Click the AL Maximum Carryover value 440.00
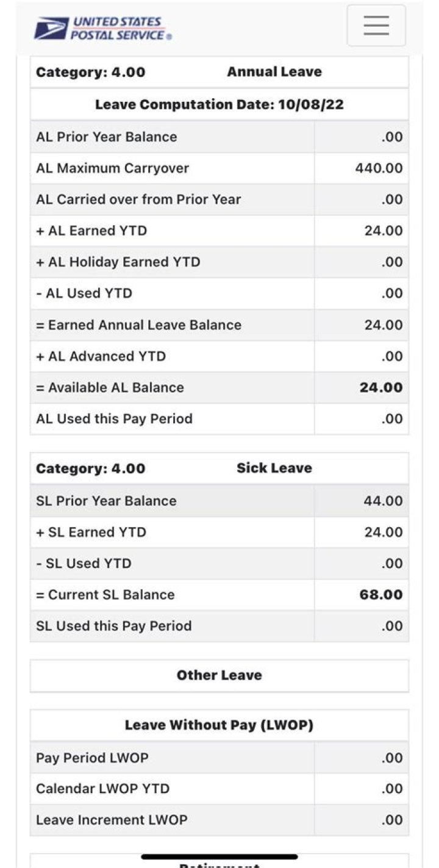Screen dimensions: 439x868 (379, 168)
